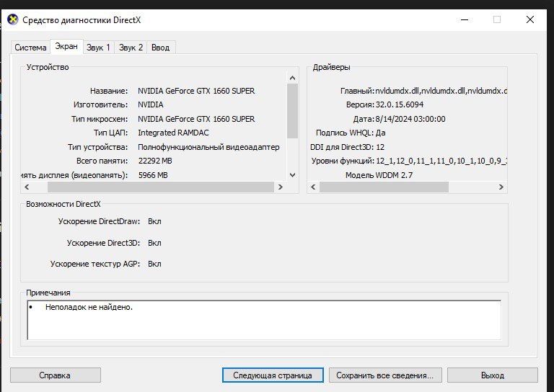Click right arrow of Устройство horizontal scrollbar
Viewport: 554px width, 392px height.
[281, 187]
